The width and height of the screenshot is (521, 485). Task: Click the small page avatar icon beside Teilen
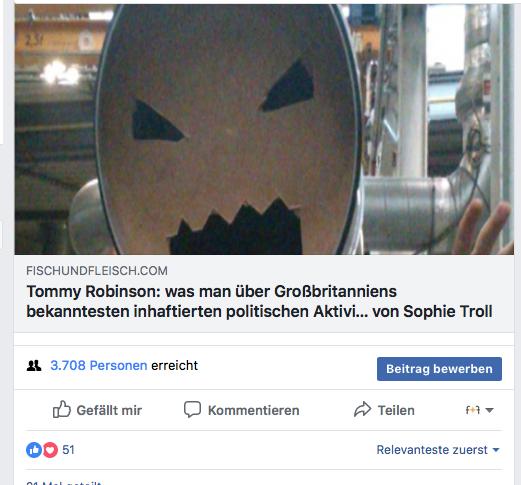click(473, 410)
